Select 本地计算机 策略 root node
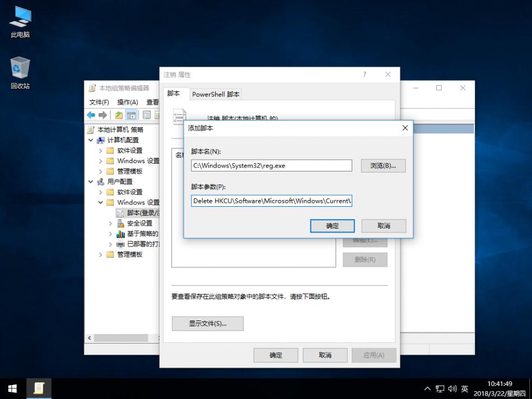 click(120, 129)
